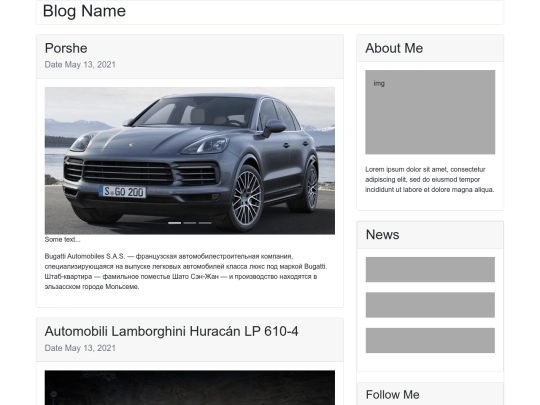
Task: Click the Porsche Cayenne carousel image
Action: tap(190, 160)
